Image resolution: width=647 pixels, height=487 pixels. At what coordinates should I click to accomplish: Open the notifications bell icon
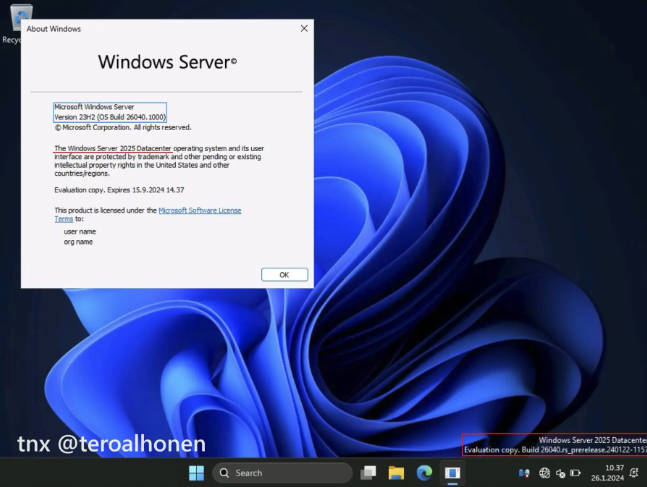pos(634,473)
